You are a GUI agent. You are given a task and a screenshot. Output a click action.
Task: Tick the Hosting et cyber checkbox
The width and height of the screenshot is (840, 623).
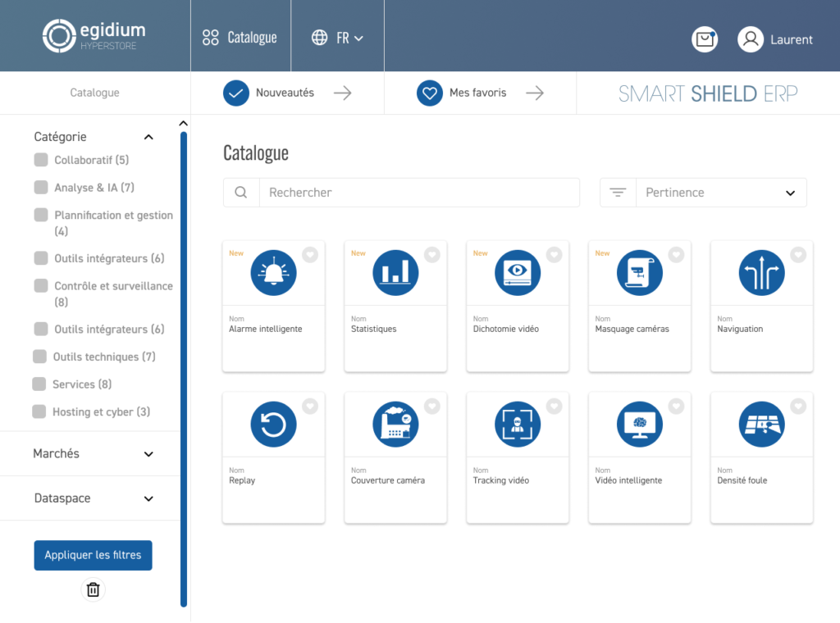(x=39, y=412)
